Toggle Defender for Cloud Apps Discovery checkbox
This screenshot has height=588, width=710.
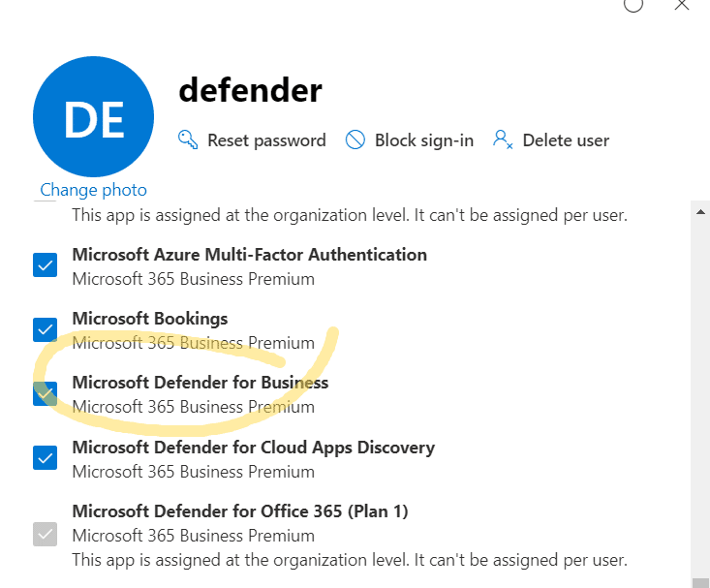[45, 458]
